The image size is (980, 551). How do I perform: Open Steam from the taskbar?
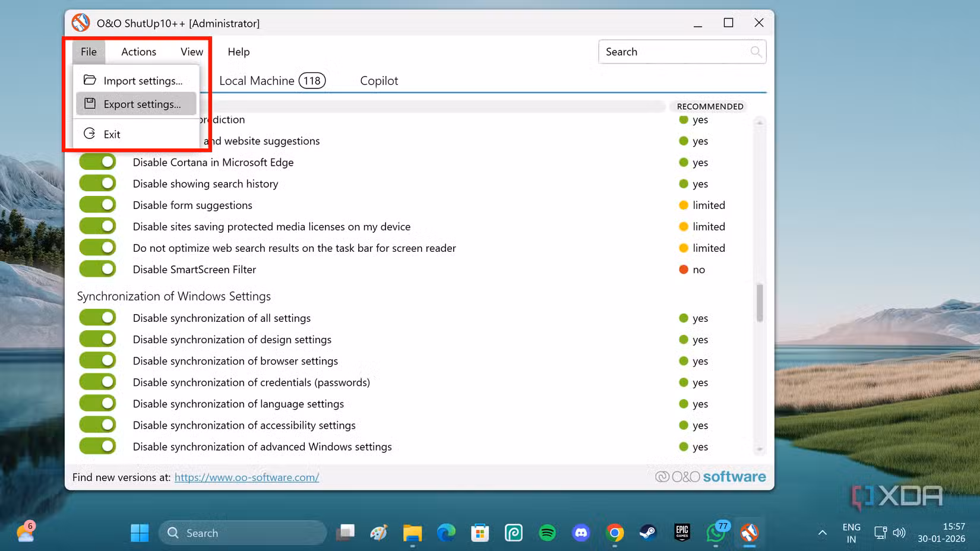[648, 533]
